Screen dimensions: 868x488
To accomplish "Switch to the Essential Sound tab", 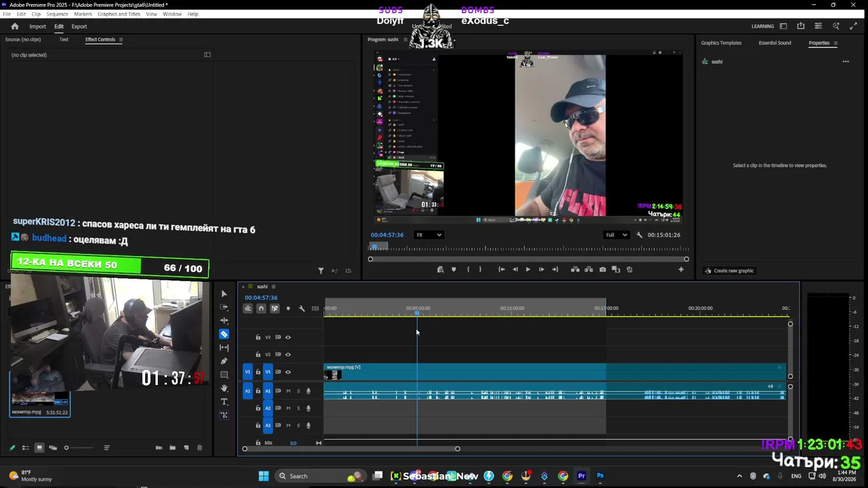I will click(774, 43).
